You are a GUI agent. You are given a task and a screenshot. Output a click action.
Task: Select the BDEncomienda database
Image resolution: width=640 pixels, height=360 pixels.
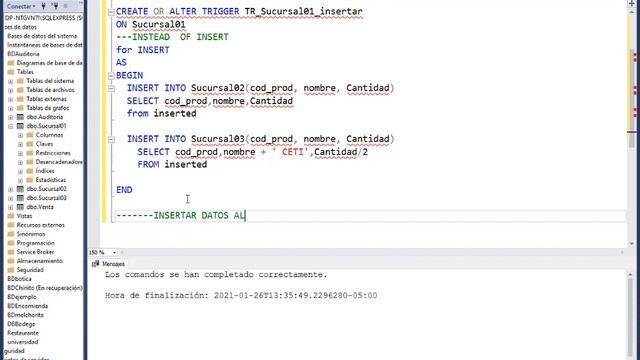tap(28, 306)
